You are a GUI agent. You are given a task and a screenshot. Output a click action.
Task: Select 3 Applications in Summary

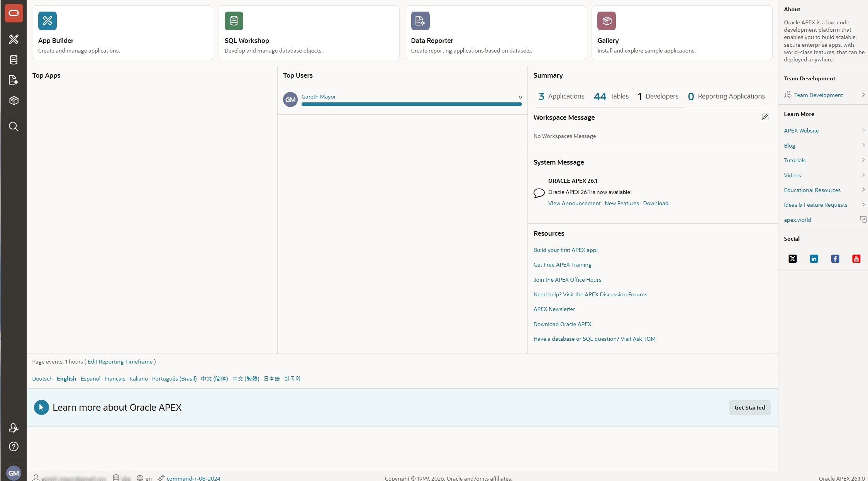click(561, 96)
